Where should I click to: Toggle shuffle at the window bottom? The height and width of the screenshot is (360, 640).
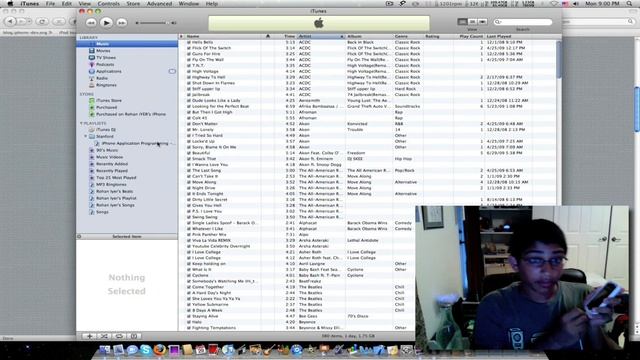click(104, 336)
